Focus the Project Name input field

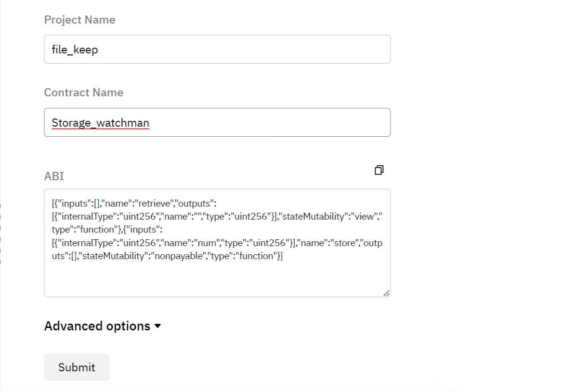[x=217, y=49]
